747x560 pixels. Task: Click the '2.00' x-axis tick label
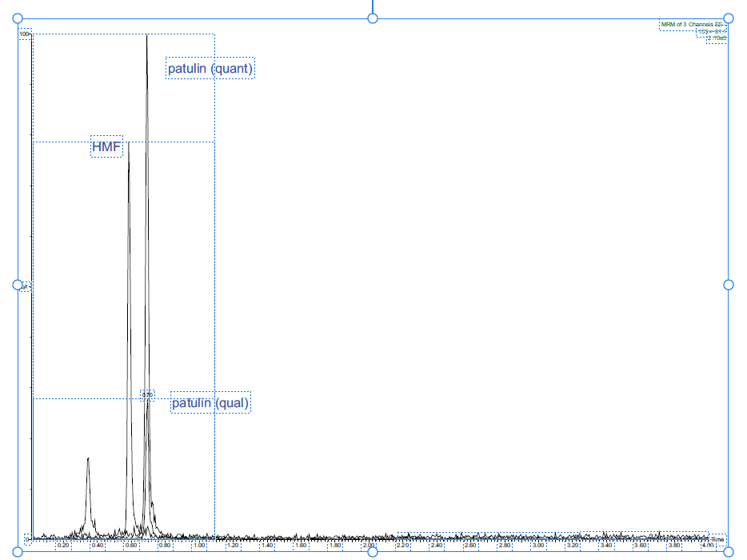coord(369,546)
